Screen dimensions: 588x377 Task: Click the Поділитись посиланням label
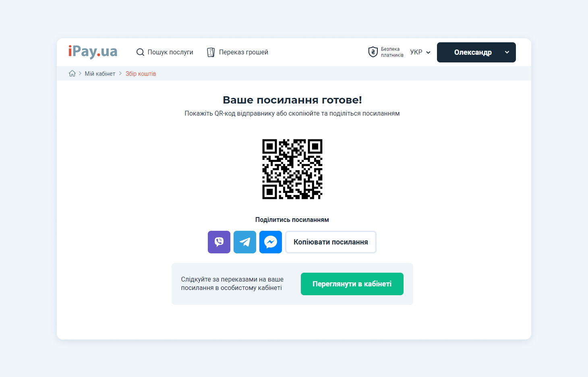pyautogui.click(x=292, y=220)
